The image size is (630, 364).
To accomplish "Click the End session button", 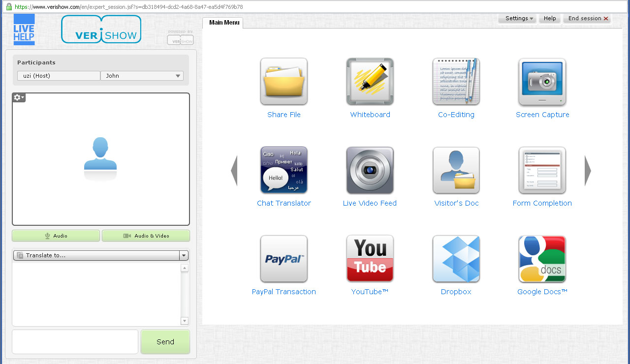I will pyautogui.click(x=588, y=18).
